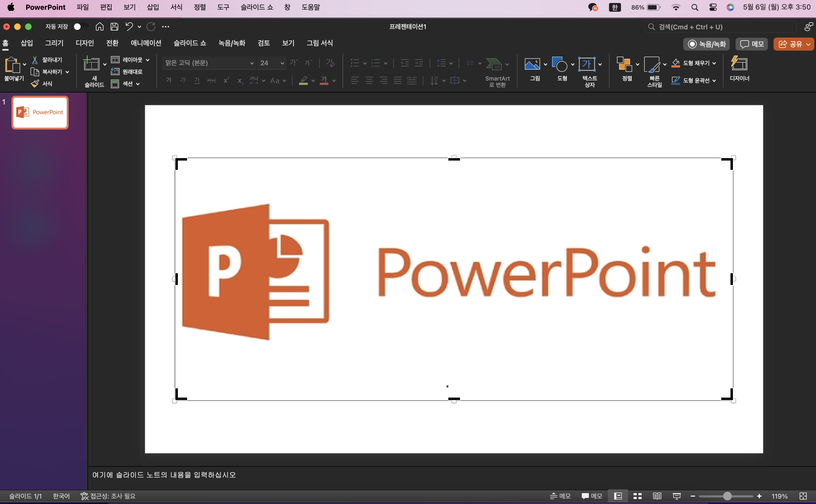Toggle underline text formatting
The width and height of the screenshot is (816, 504).
pos(197,80)
